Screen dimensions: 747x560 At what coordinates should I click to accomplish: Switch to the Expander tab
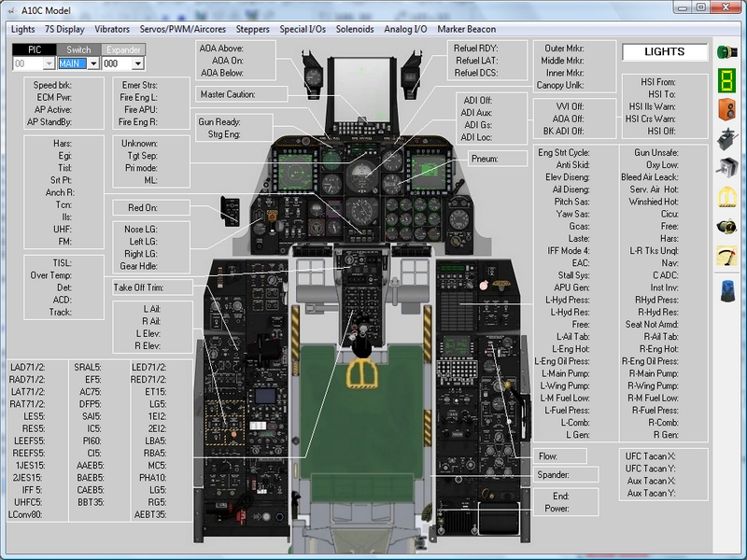click(x=123, y=49)
